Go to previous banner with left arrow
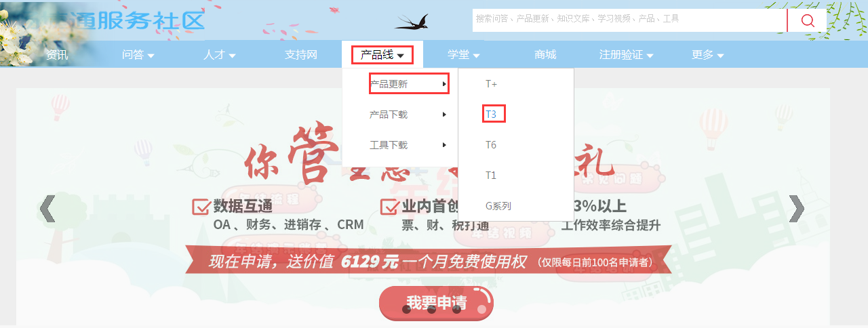868x328 pixels. click(x=47, y=209)
